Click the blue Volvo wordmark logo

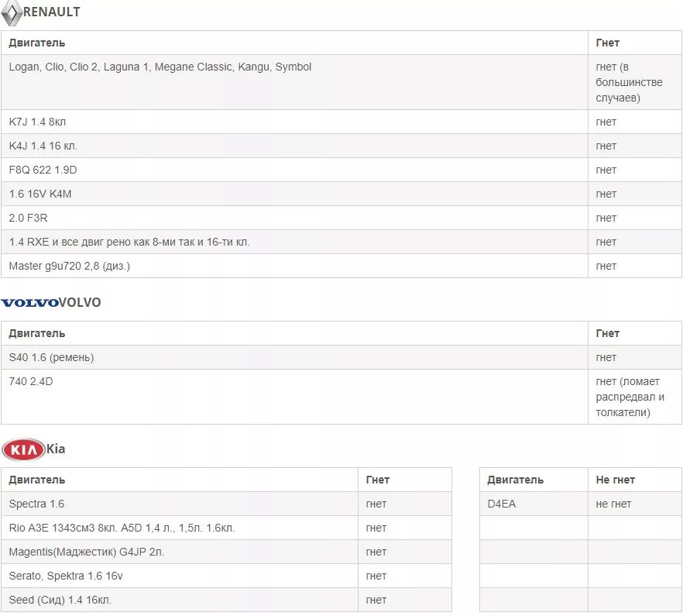(x=29, y=302)
